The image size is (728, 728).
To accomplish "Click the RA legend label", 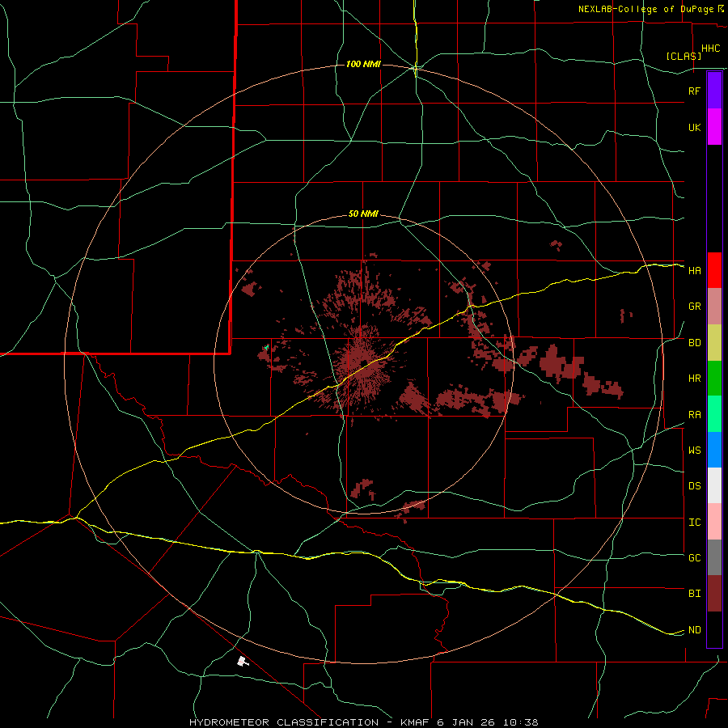I will click(x=694, y=414).
